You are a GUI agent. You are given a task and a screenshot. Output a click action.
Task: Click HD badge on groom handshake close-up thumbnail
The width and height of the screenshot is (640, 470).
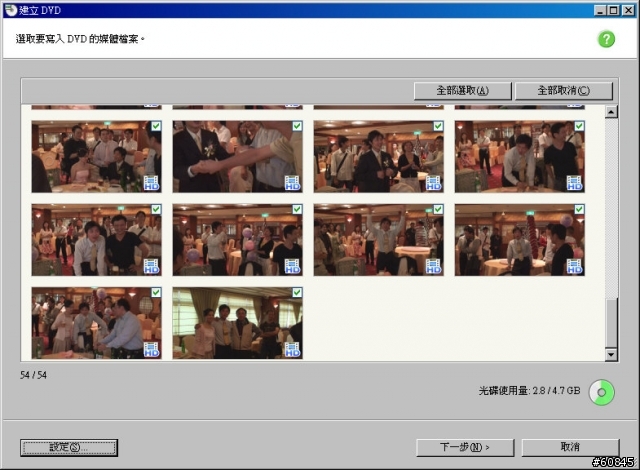[292, 183]
